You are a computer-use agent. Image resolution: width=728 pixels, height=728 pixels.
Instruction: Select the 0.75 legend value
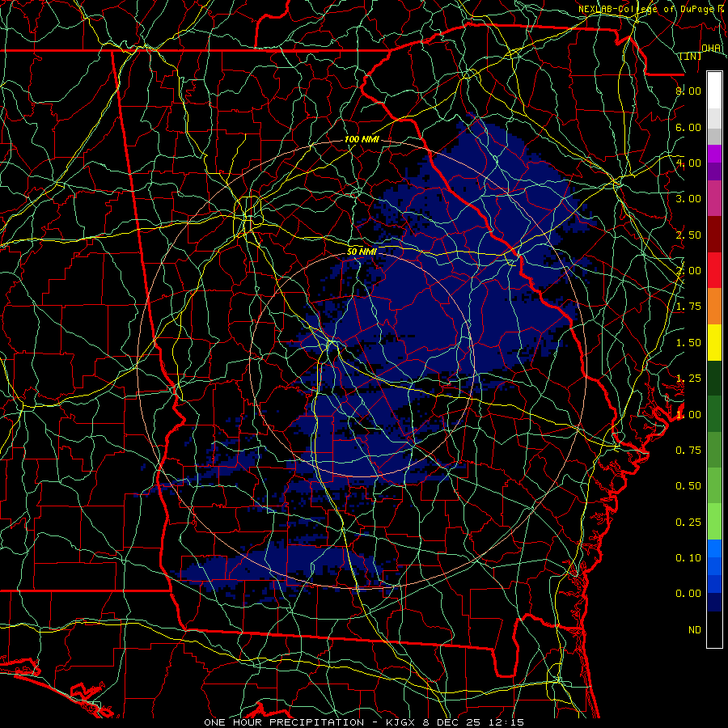coord(688,451)
